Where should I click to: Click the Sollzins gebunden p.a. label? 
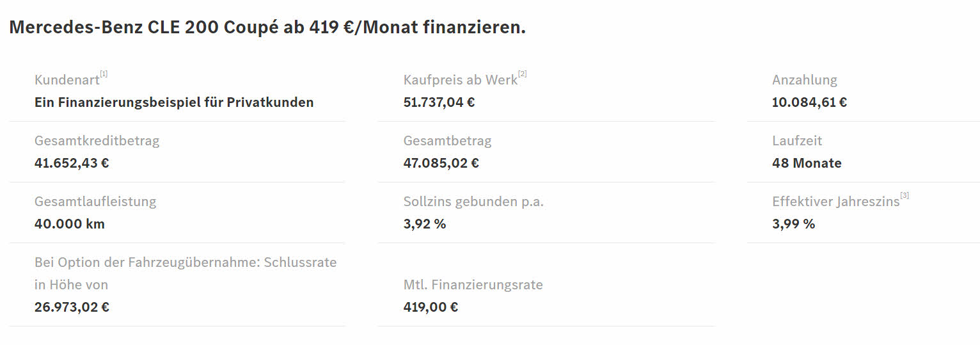coord(473,202)
